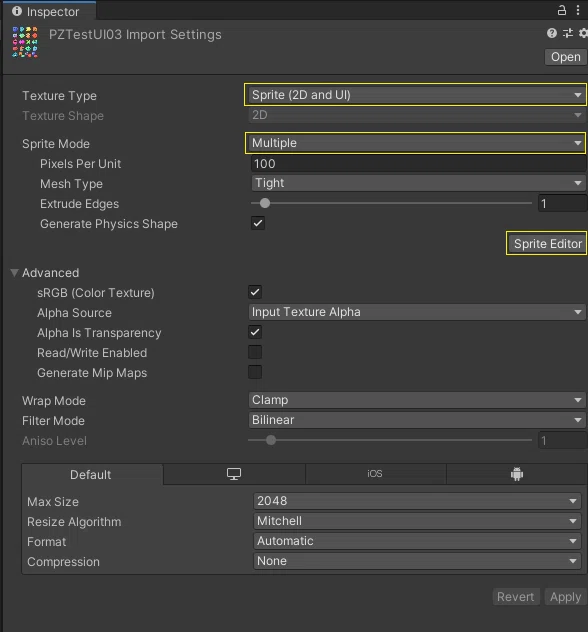588x632 pixels.
Task: Open the Alpha Source dropdown
Action: click(x=417, y=312)
